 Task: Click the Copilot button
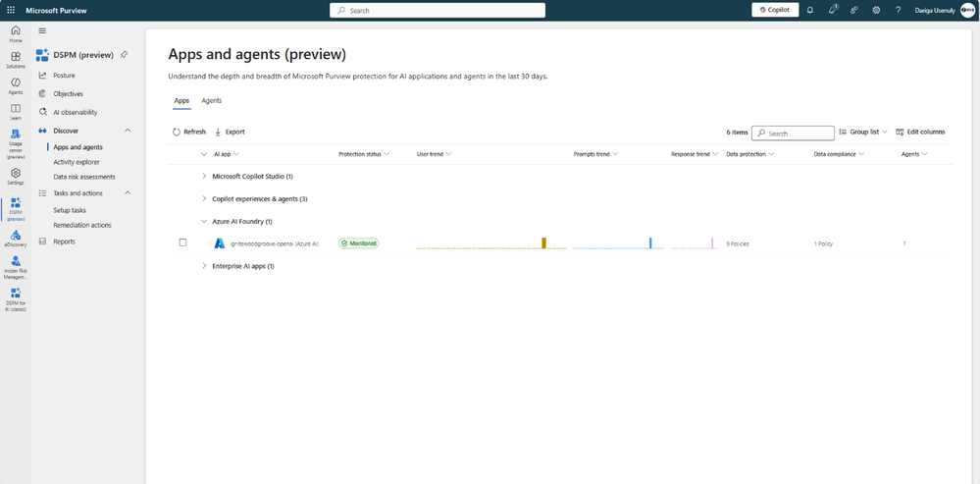[x=775, y=10]
